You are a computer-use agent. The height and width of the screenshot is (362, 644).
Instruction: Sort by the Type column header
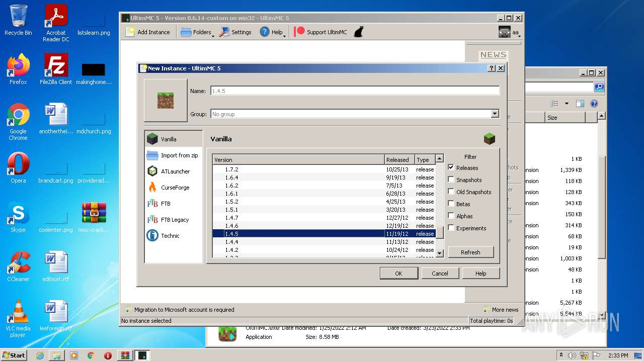click(x=425, y=159)
